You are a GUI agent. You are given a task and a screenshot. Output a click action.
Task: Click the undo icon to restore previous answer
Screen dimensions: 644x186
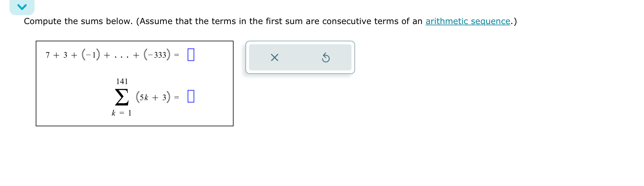(326, 58)
